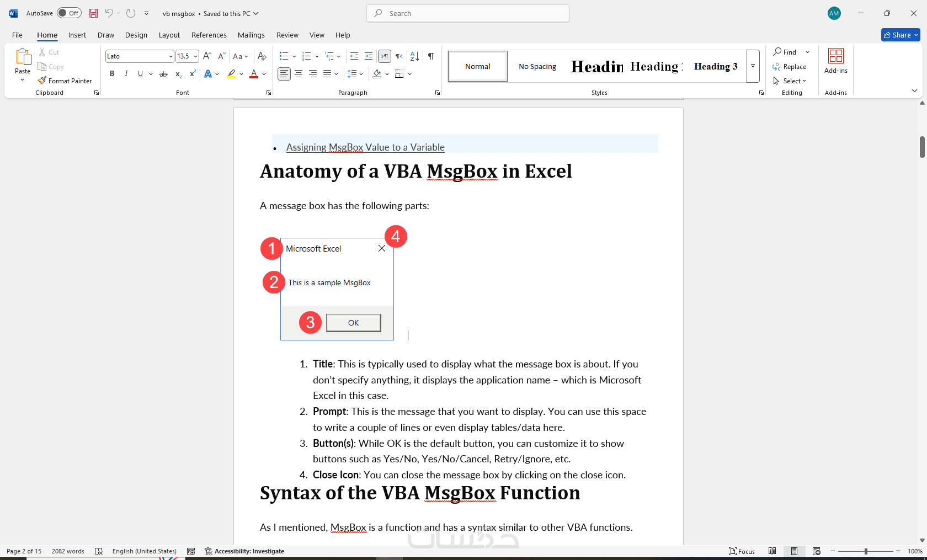The height and width of the screenshot is (560, 927).
Task: Toggle Align Left paragraph button
Action: 284,74
